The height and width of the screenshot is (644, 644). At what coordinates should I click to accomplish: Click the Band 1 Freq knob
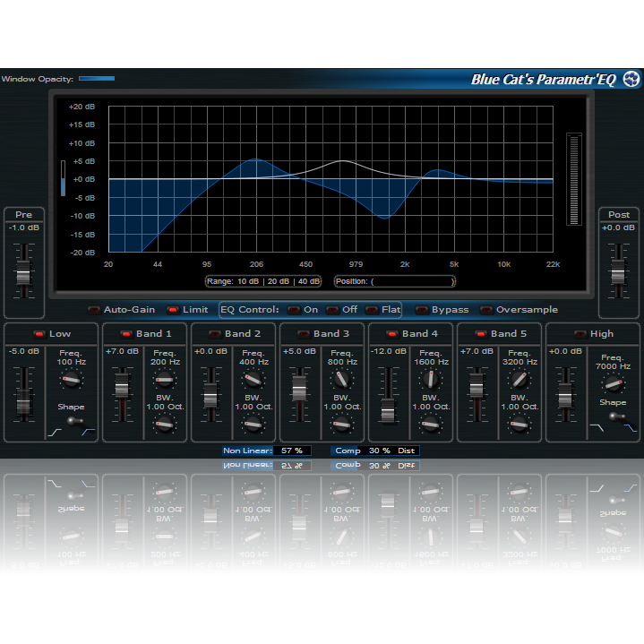(x=165, y=380)
